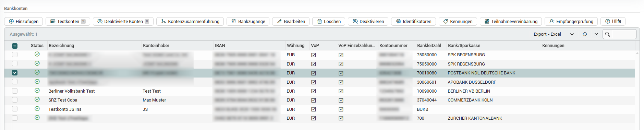Viewport: 644px width, 130px height.
Task: Click the 'Test Test' account holder cell
Action: (x=151, y=91)
